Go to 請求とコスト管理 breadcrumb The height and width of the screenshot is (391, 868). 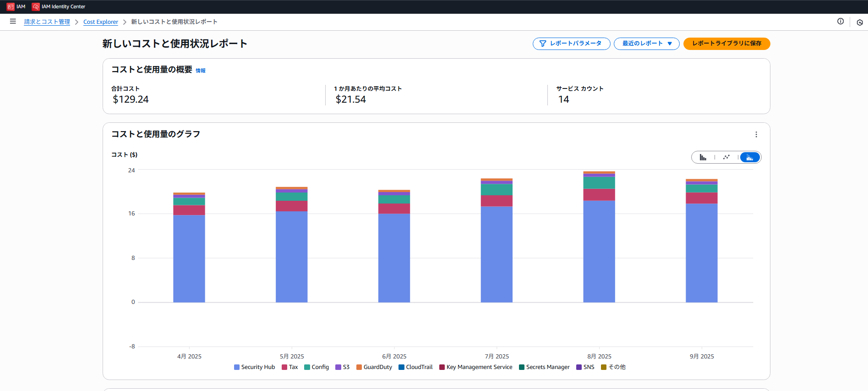coord(47,22)
